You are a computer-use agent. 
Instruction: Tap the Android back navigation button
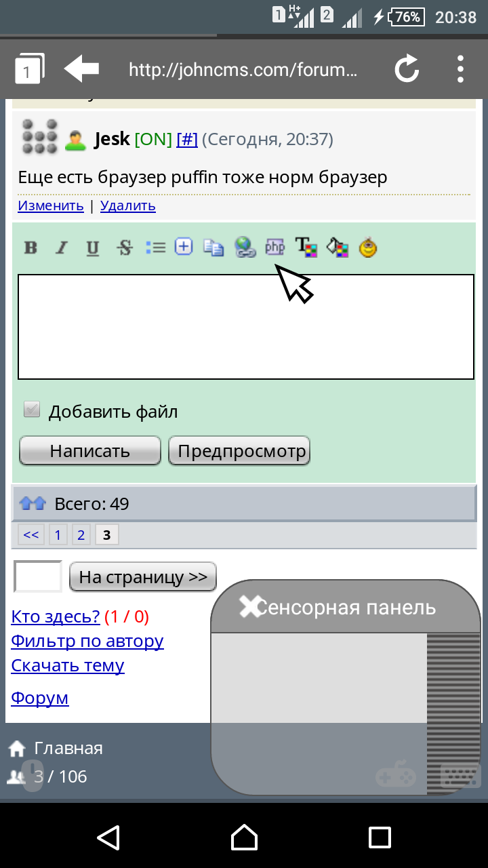tap(108, 837)
